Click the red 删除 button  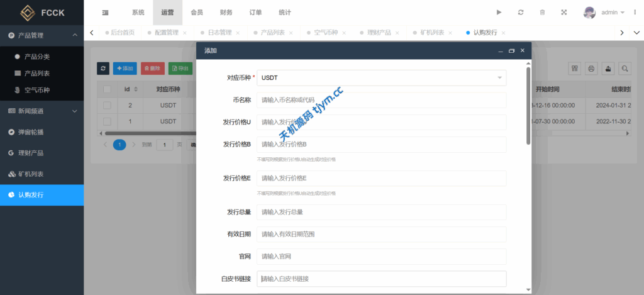click(x=153, y=69)
